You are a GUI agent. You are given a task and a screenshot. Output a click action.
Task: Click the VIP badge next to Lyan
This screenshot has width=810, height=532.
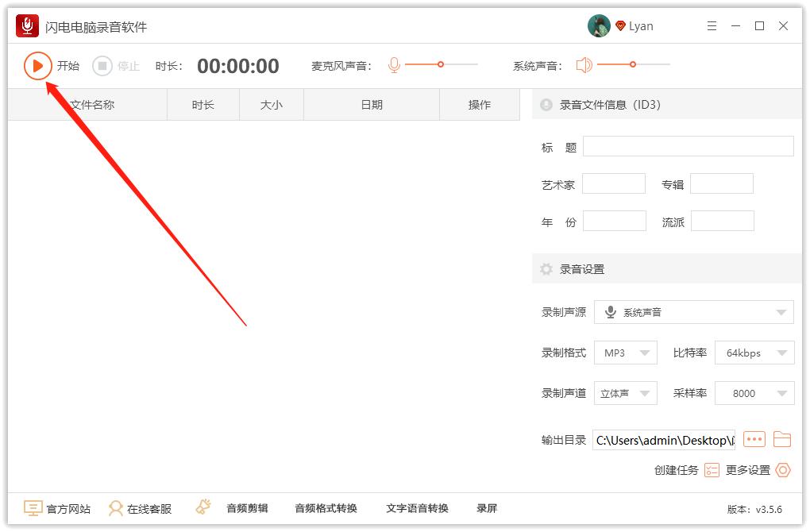[x=620, y=25]
